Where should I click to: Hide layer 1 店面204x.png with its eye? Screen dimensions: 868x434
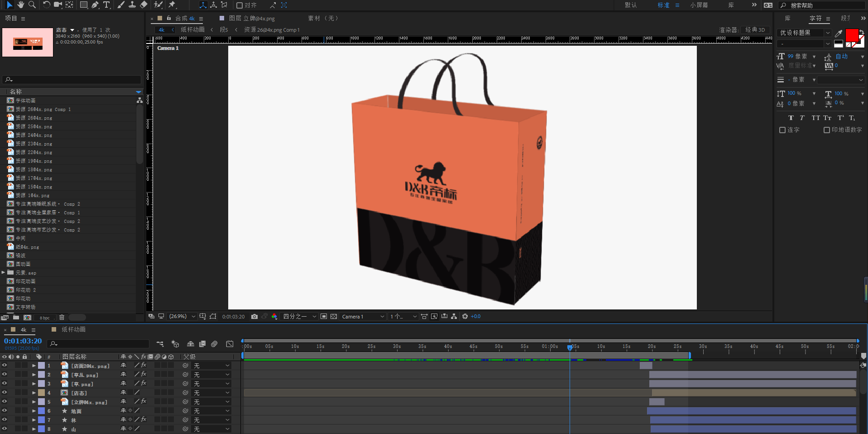pos(5,365)
